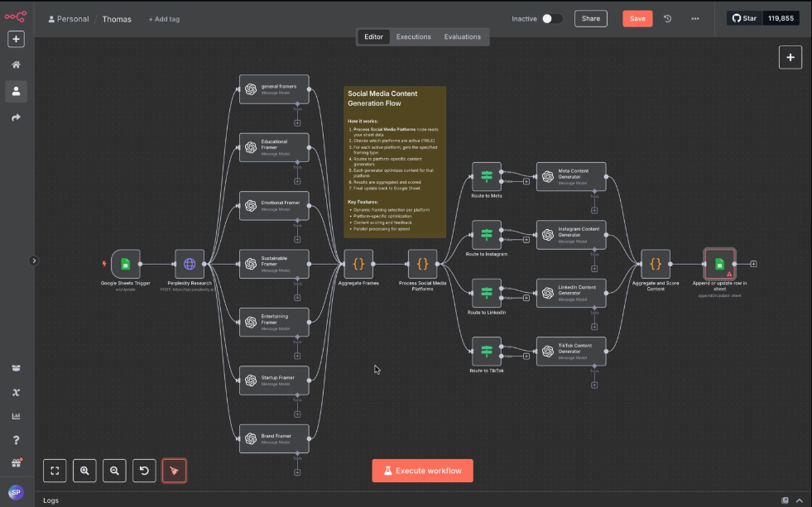
Task: Select the tidy up workflow tool
Action: (x=174, y=470)
